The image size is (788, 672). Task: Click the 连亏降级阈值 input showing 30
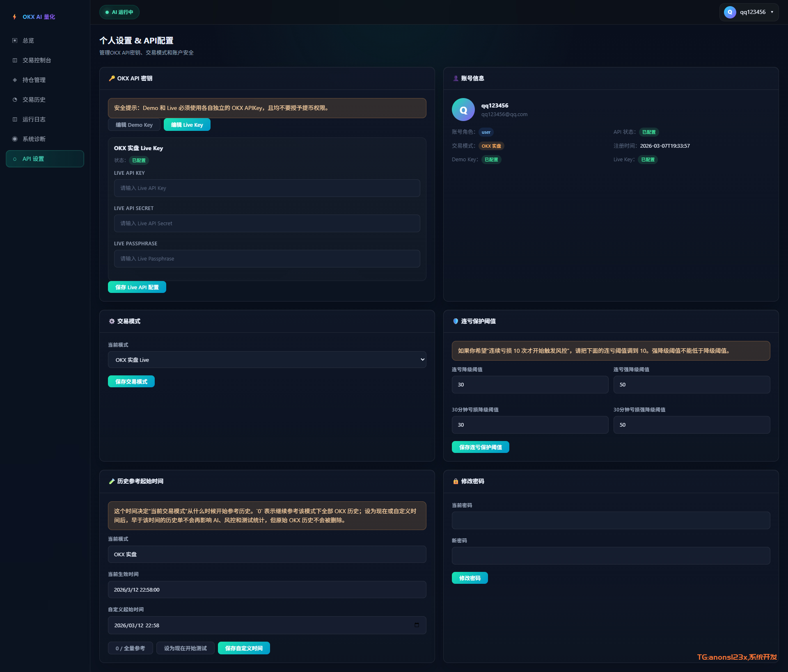click(529, 385)
